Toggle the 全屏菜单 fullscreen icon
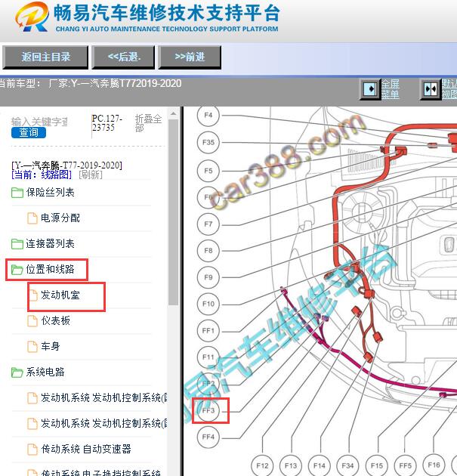 click(x=370, y=89)
